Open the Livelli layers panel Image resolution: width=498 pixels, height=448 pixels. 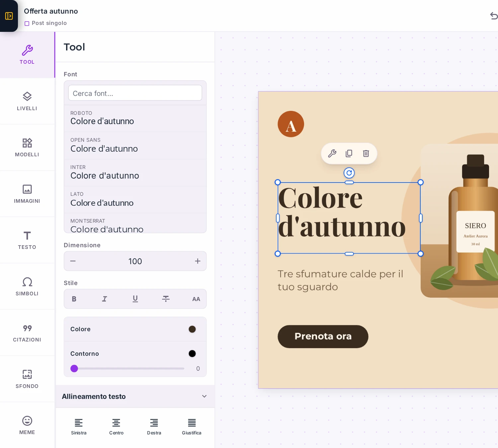(27, 101)
